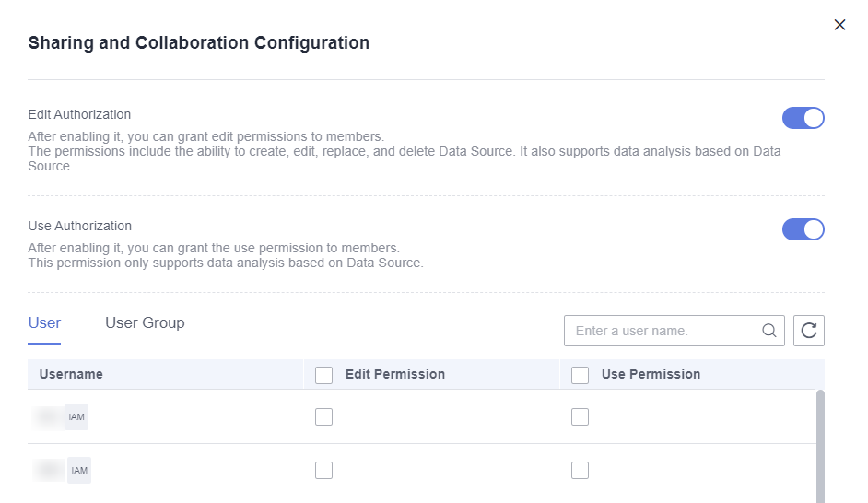
Task: Turn off the Use Authorization switch
Action: pyautogui.click(x=803, y=229)
